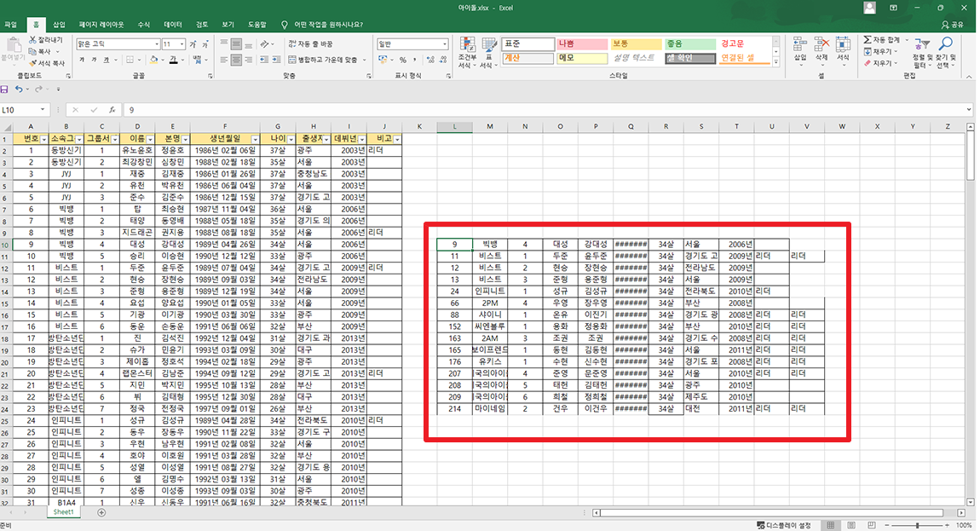Open filter dropdown for 이름 column

[150, 139]
